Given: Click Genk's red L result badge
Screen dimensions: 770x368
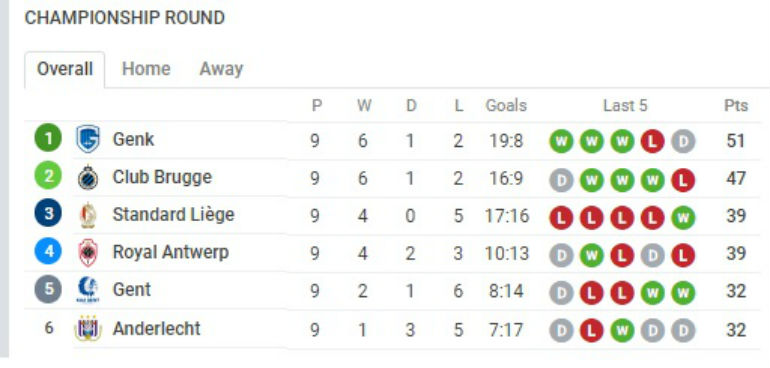Looking at the screenshot, I should [652, 142].
